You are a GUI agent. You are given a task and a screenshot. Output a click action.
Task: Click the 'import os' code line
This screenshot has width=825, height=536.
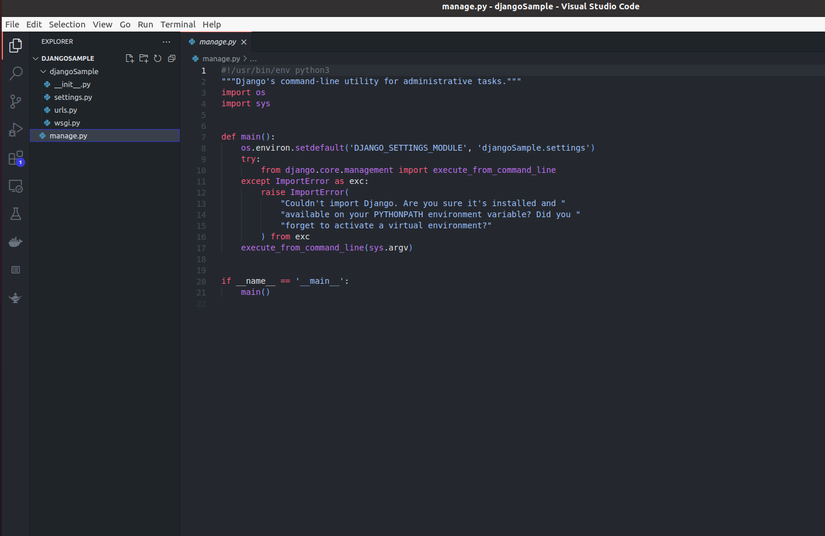[x=243, y=93]
